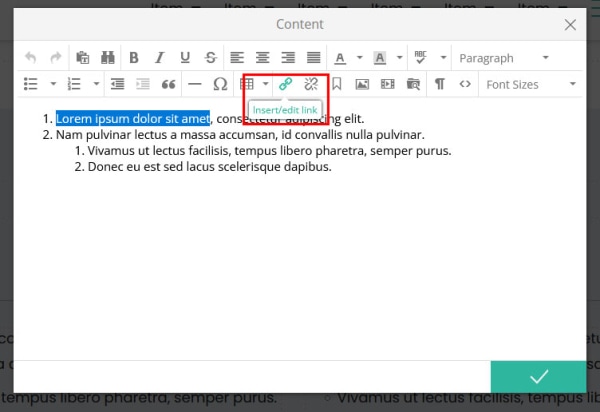Click the table icon
Image resolution: width=600 pixels, height=412 pixels.
(x=247, y=84)
